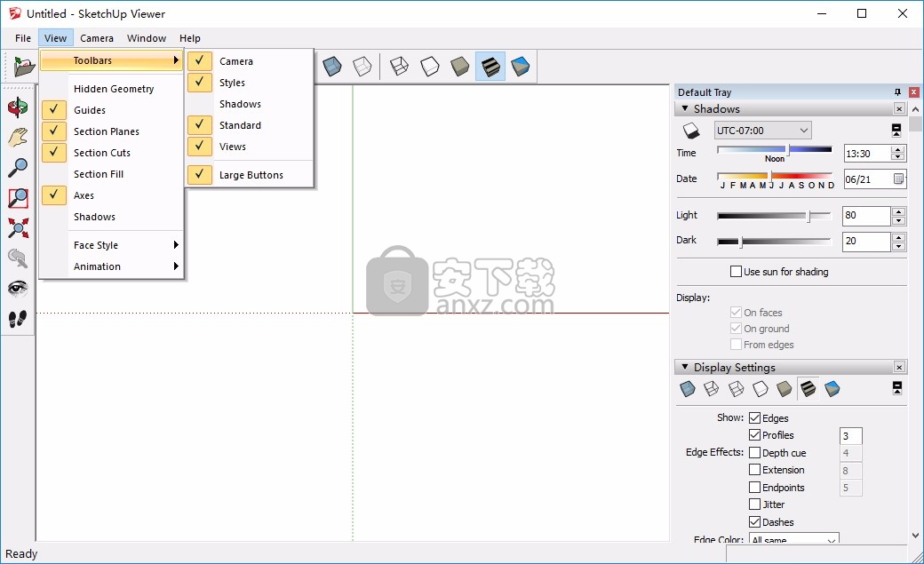
Task: Open the Help menu
Action: click(x=190, y=38)
